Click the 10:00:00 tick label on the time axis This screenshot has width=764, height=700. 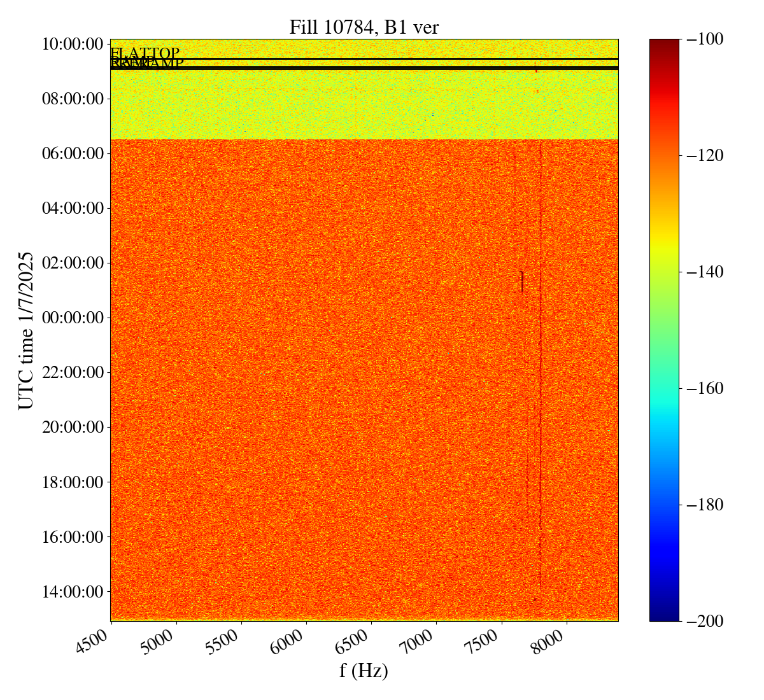[x=72, y=44]
